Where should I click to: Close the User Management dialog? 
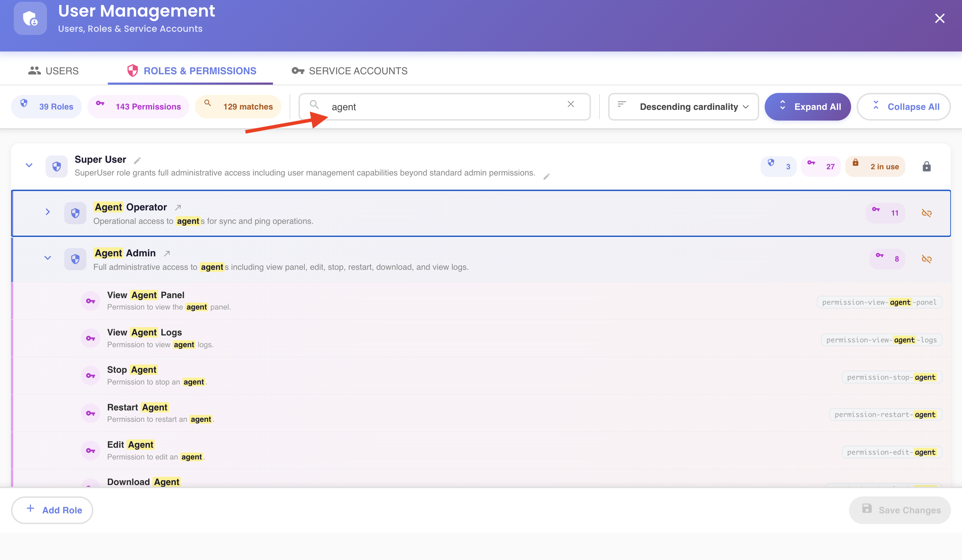(940, 18)
